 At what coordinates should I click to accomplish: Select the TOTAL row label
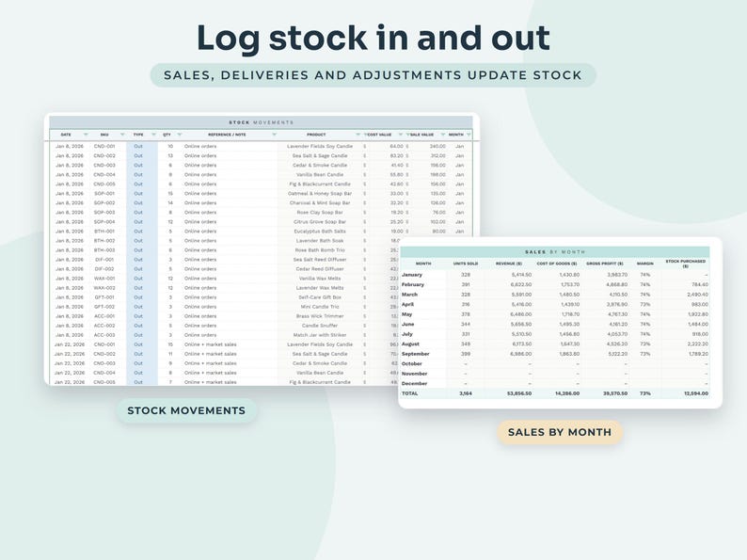[x=409, y=393]
